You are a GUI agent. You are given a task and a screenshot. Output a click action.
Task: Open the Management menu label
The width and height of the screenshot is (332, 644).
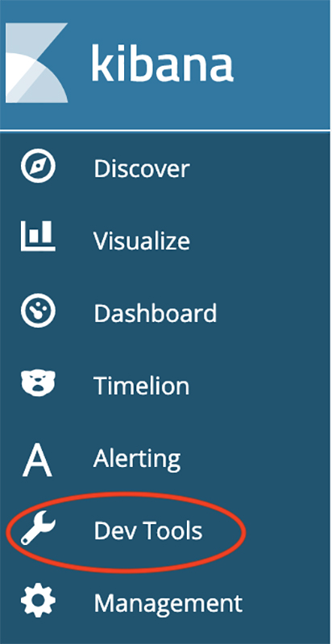tap(168, 603)
